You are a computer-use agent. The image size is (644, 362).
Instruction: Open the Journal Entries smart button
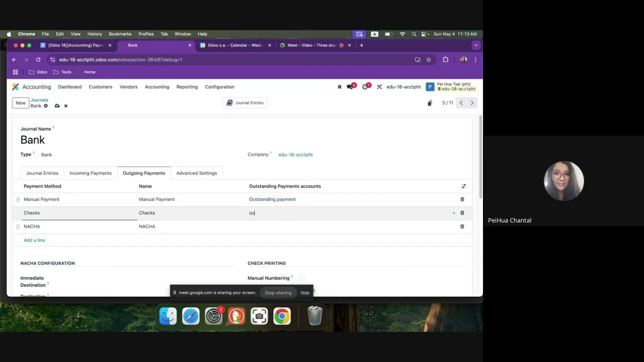pos(245,103)
